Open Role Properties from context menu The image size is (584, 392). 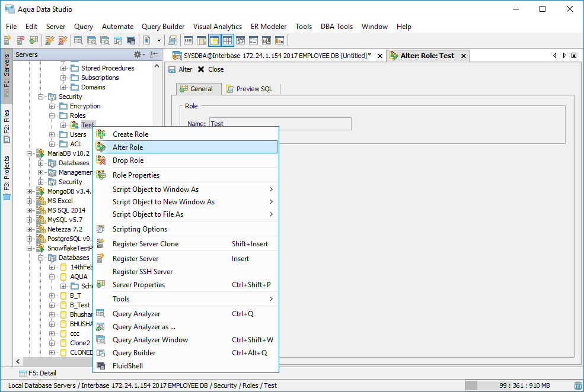(186, 175)
